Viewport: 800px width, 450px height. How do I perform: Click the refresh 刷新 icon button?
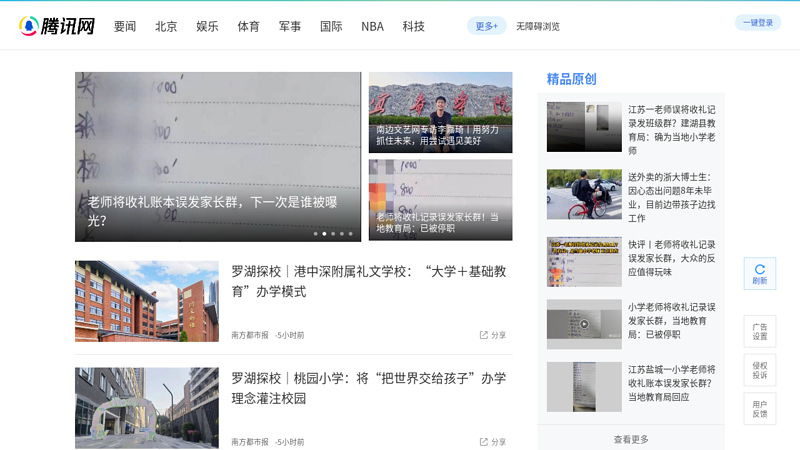760,274
